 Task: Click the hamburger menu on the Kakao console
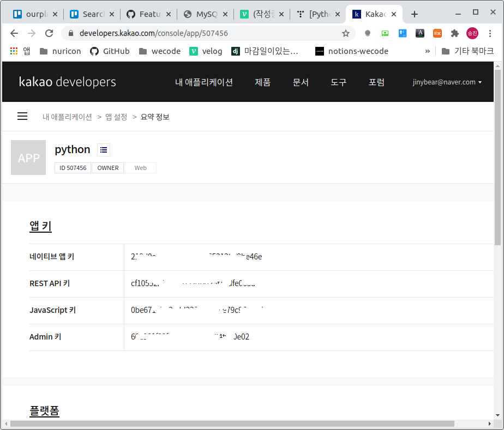click(x=22, y=116)
